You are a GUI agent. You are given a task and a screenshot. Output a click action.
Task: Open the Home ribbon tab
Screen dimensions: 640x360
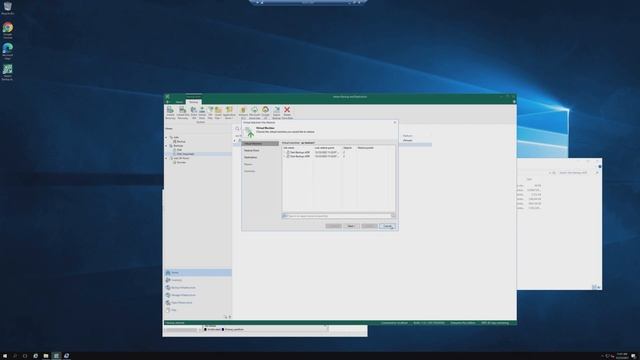[x=179, y=102]
